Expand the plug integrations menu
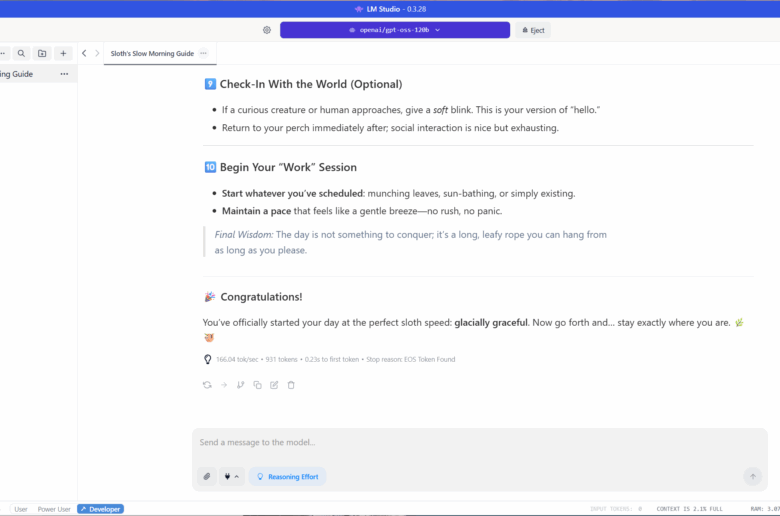The image size is (780, 516). pos(231,477)
